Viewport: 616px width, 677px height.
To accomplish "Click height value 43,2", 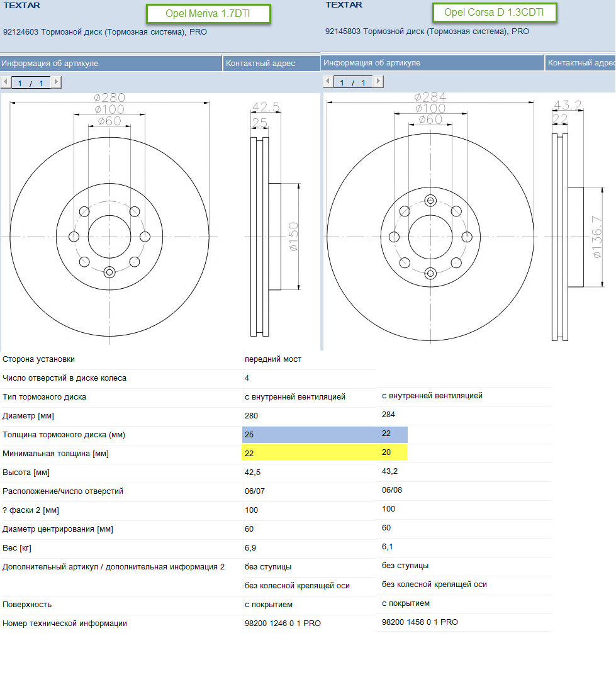I will 390,471.
